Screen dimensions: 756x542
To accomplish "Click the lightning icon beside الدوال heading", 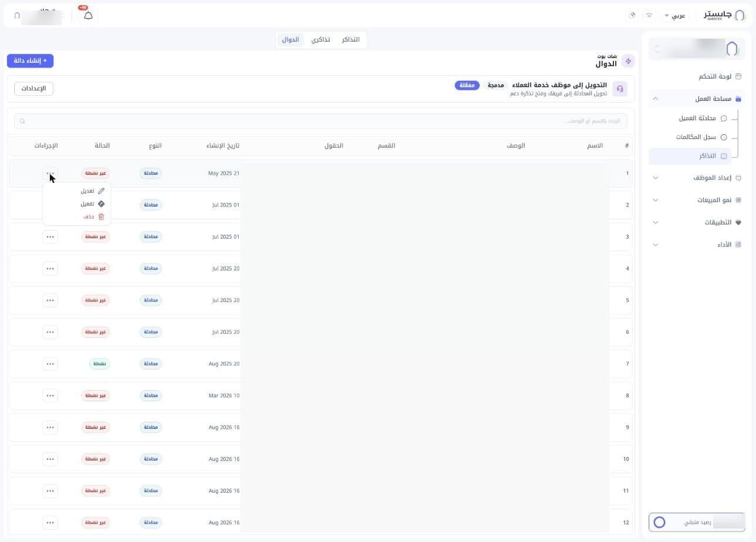I will pos(628,61).
